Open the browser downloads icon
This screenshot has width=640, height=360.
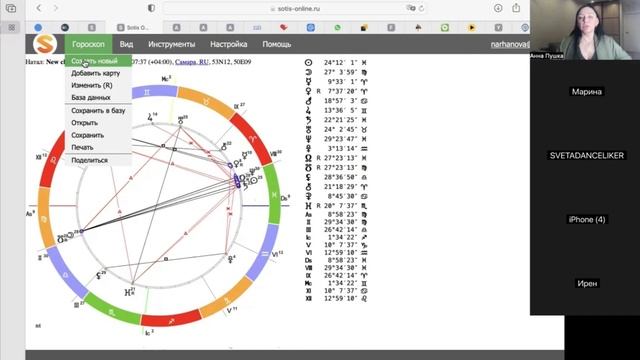[498, 8]
